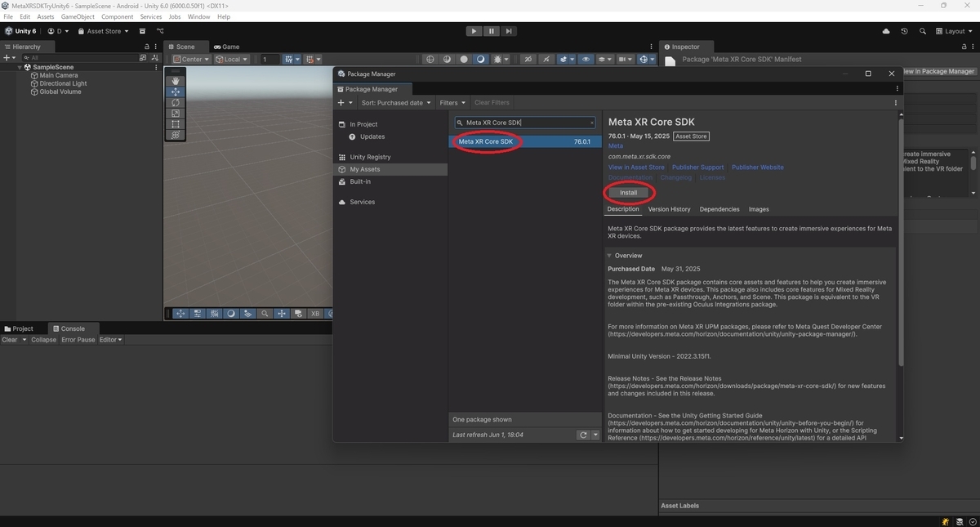
Task: Click the Step frame button
Action: (509, 31)
